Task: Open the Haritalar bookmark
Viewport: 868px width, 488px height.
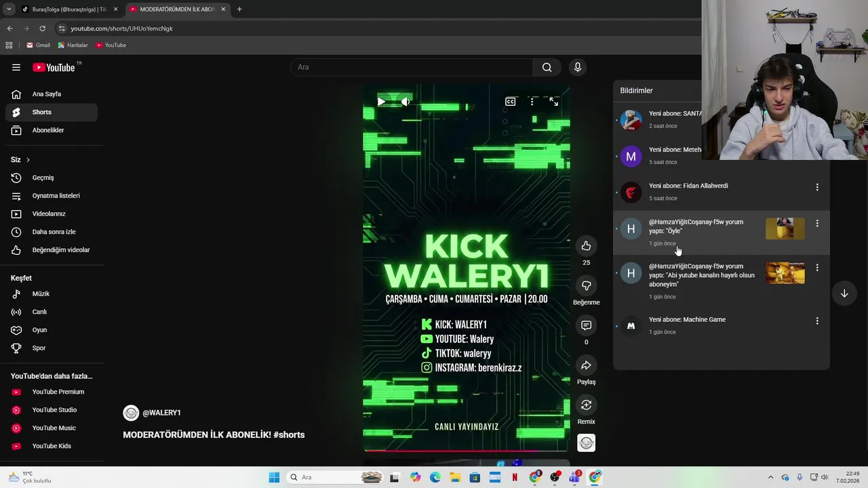Action: click(73, 45)
